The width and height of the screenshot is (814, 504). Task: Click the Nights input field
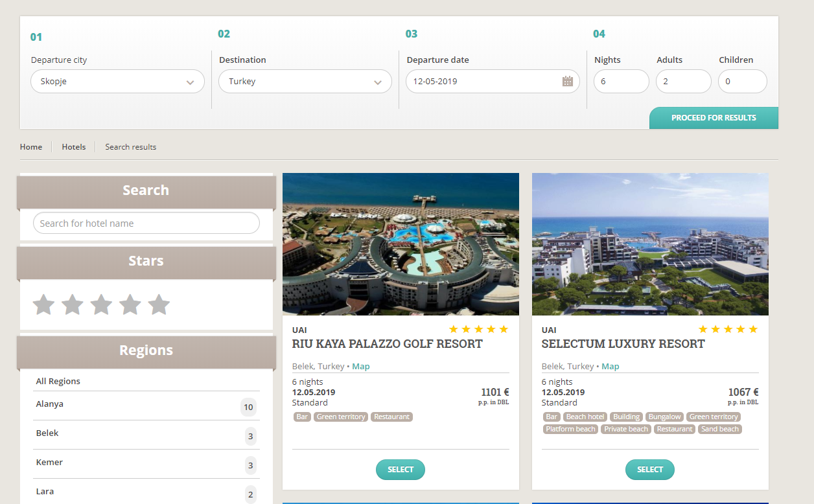621,82
